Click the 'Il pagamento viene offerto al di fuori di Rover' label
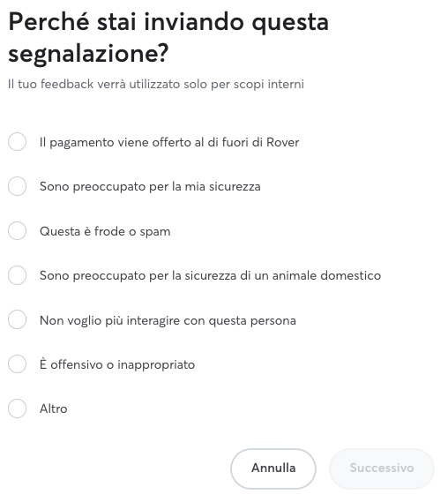Screen dimensions: 448x502 click(x=169, y=142)
